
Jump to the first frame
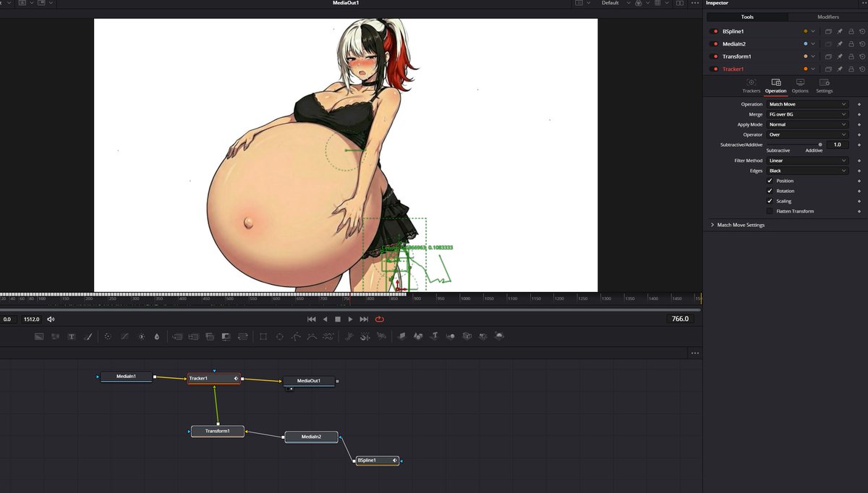312,319
